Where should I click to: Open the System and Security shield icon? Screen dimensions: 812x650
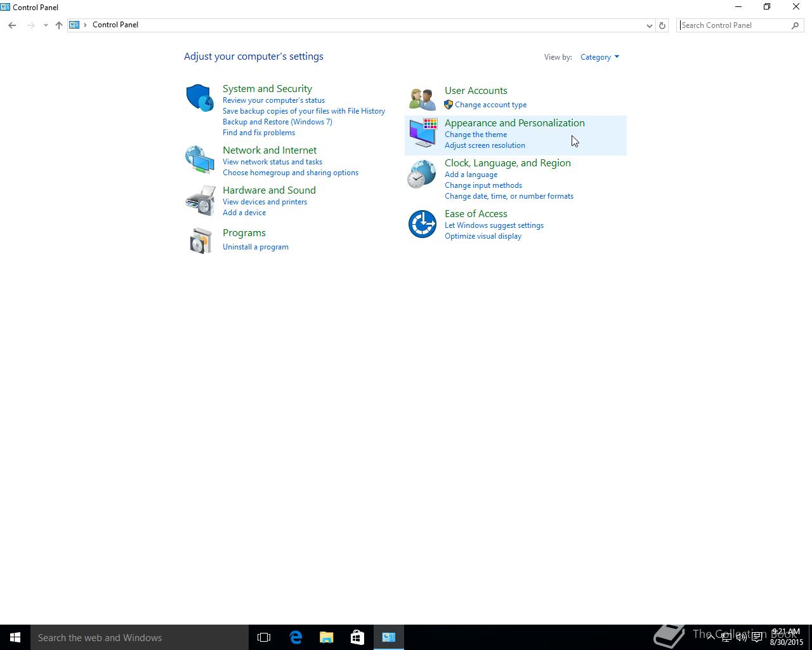pos(200,98)
